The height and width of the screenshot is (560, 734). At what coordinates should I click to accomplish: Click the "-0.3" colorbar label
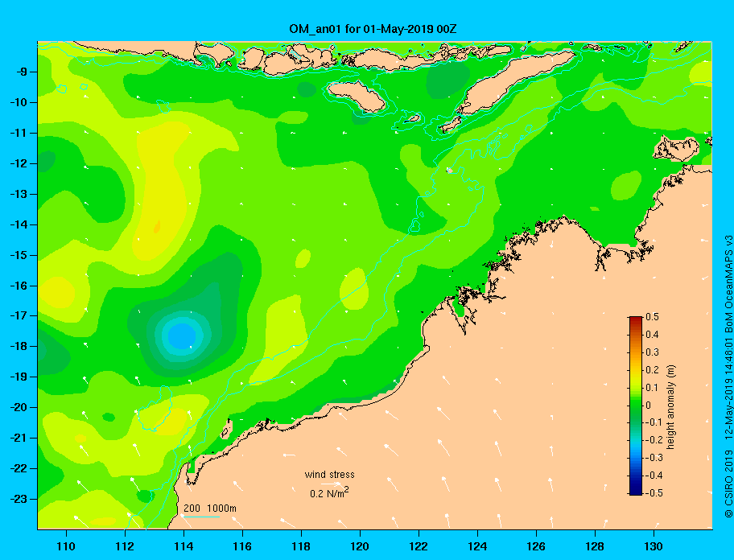point(654,458)
